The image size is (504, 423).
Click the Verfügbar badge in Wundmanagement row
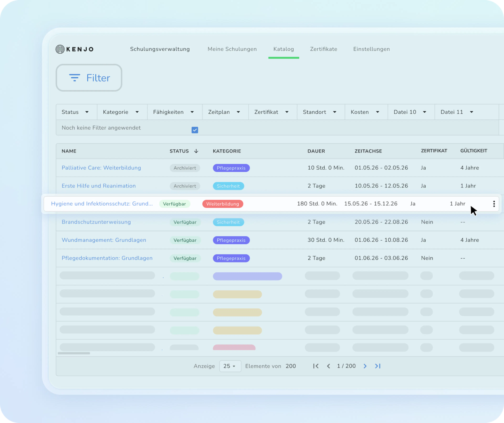(185, 240)
